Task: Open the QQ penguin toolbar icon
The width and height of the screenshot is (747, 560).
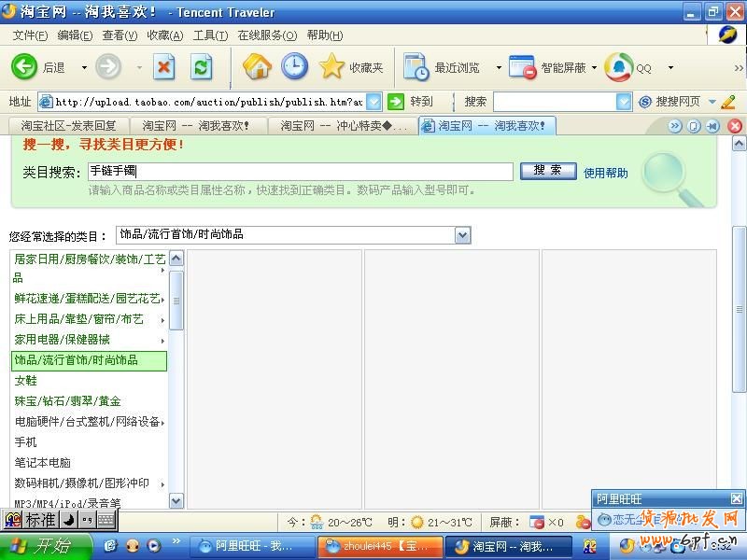Action: coord(618,67)
